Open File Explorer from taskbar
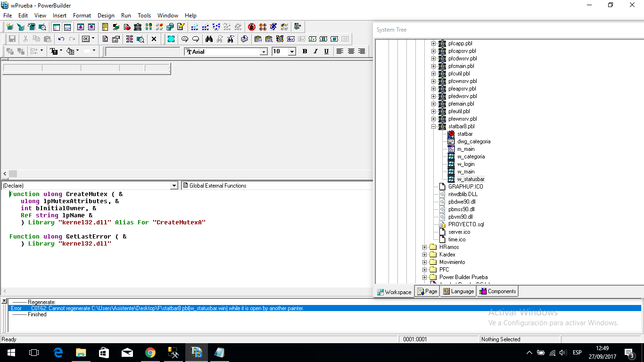 (81, 353)
